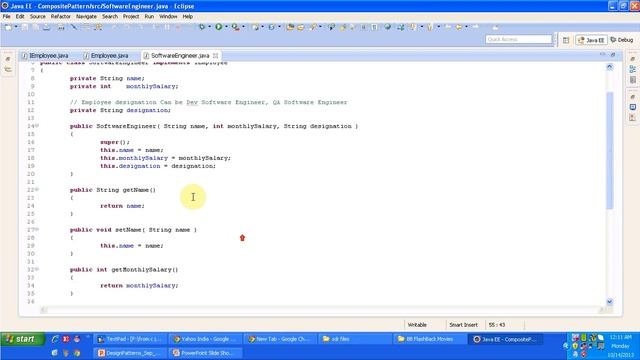Click the External Tools run icon
Viewport: 640px width, 360px height.
pos(236,27)
